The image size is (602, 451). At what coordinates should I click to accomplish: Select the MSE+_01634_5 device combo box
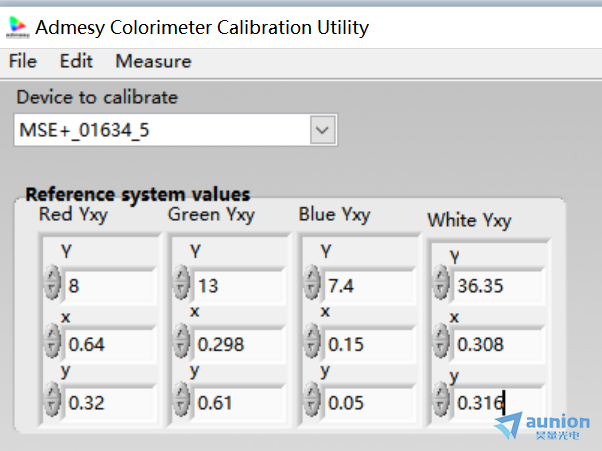[175, 130]
